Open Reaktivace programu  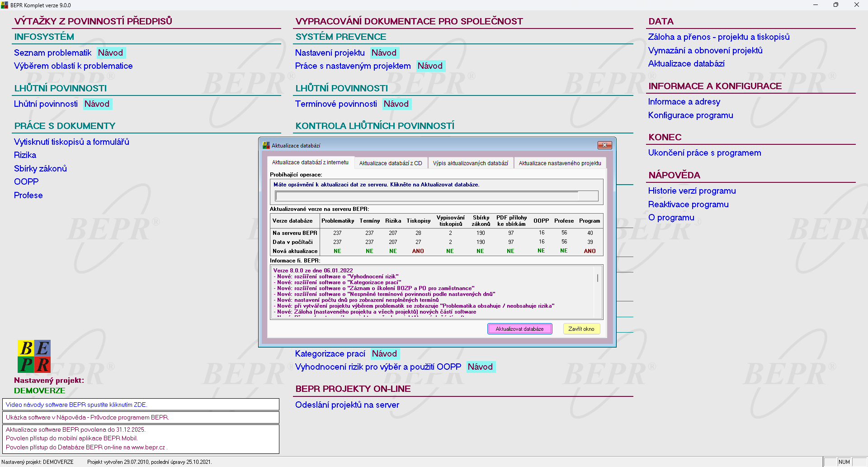click(x=689, y=205)
